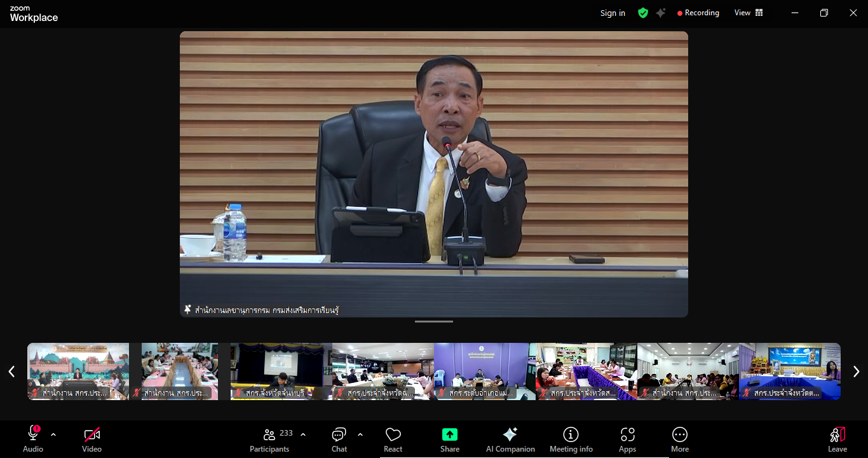Click the pinned speaker name label
This screenshot has width=868, height=458.
[267, 310]
